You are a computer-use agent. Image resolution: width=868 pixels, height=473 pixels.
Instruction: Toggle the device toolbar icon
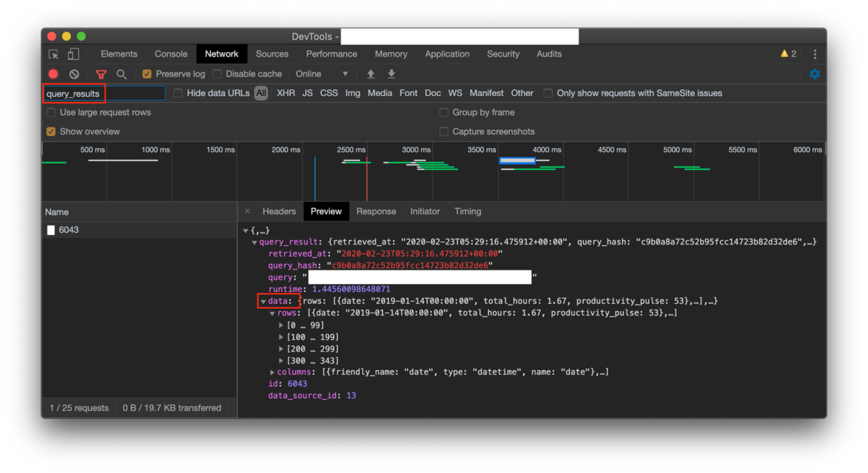pyautogui.click(x=73, y=54)
